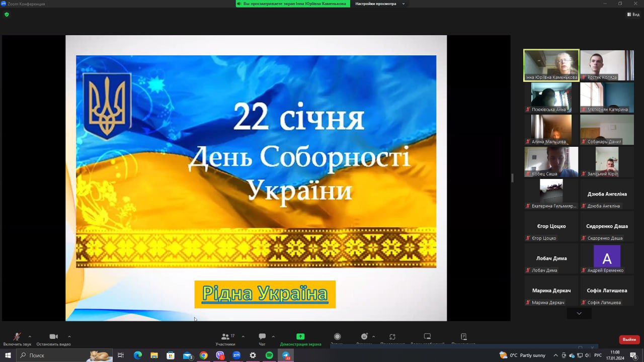
Task: Open the whiteboards icon in Zoom toolbar
Action: pos(427,336)
